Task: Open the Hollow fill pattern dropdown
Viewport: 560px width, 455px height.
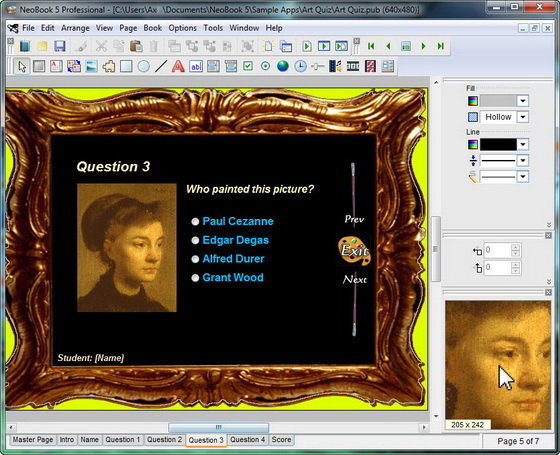Action: click(523, 117)
